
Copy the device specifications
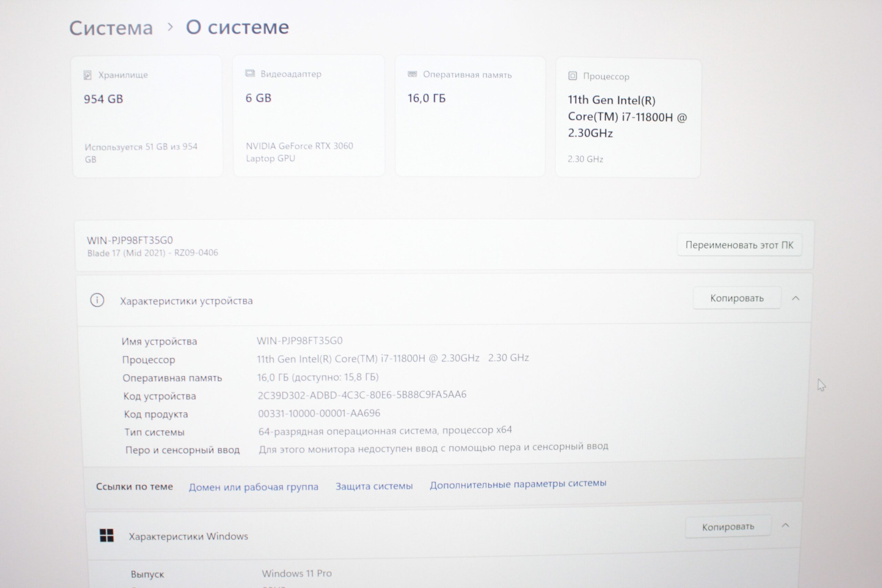pyautogui.click(x=737, y=298)
